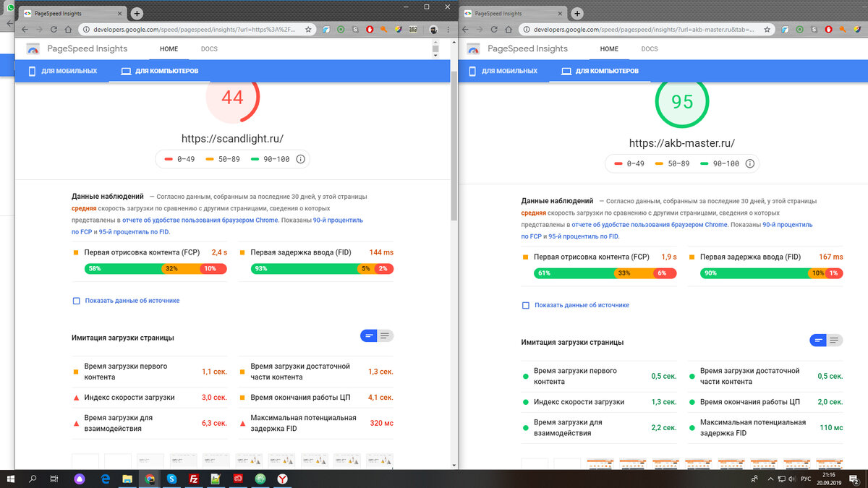Open Microsoft Edge from taskbar
The image size is (868, 488).
tap(105, 479)
